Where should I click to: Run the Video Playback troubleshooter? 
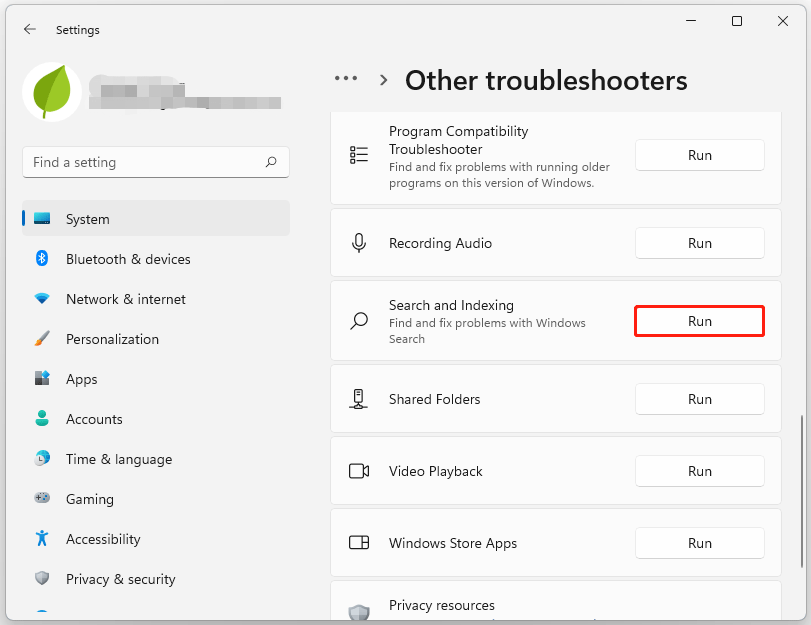tap(700, 471)
